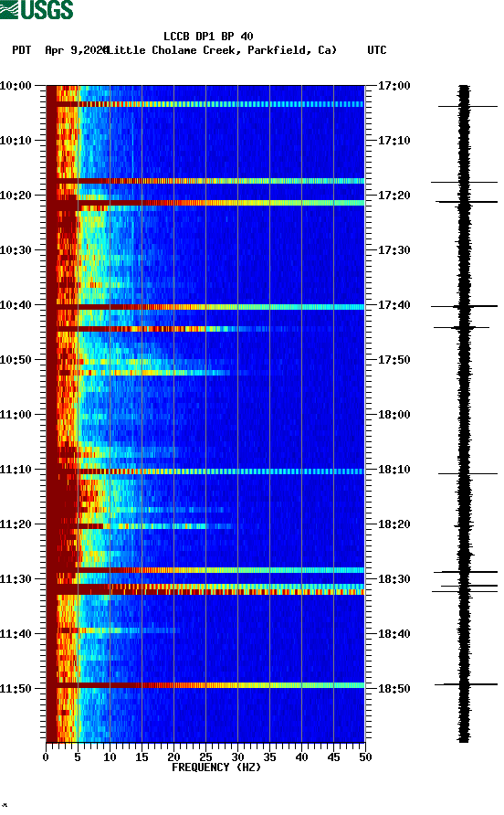Click the 18:20 UTC time label
The width and height of the screenshot is (504, 815).
coord(394,524)
